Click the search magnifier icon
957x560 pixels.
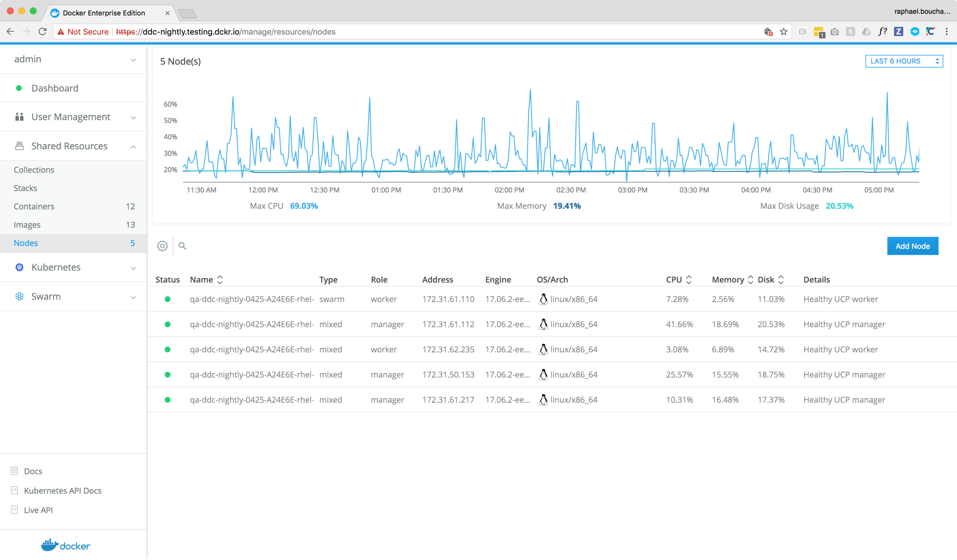[x=182, y=246]
